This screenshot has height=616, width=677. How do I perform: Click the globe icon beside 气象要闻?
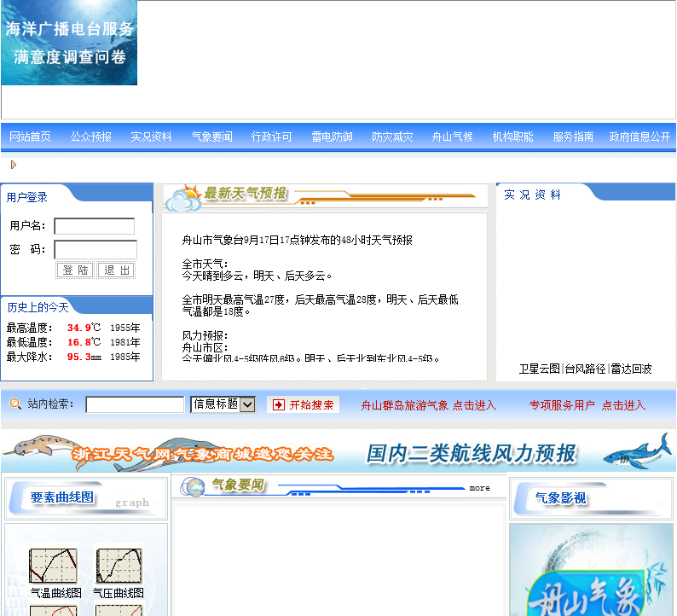pos(193,487)
